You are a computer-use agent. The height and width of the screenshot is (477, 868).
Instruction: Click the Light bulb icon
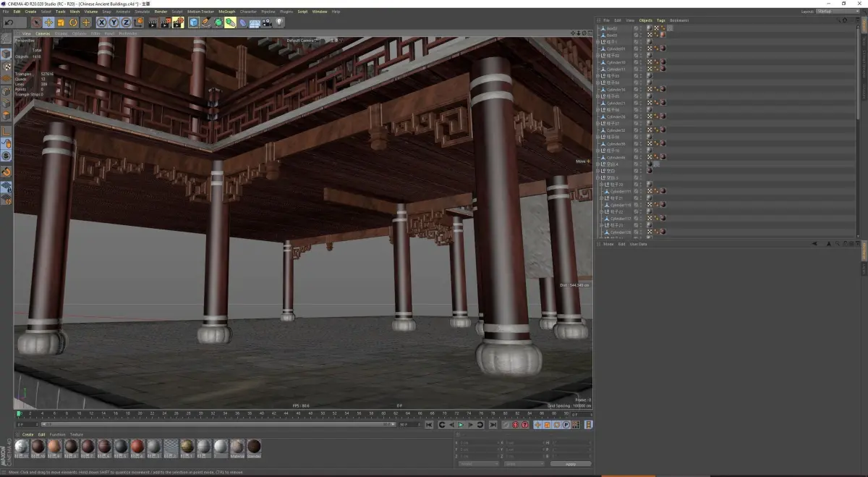pos(280,22)
